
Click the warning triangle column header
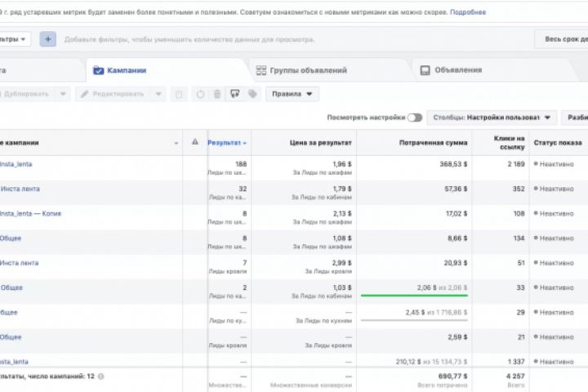click(194, 142)
